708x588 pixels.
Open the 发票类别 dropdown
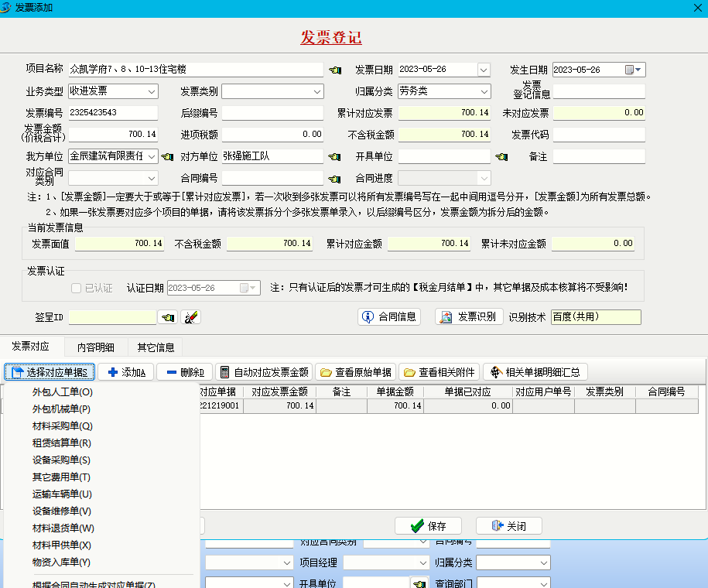317,91
